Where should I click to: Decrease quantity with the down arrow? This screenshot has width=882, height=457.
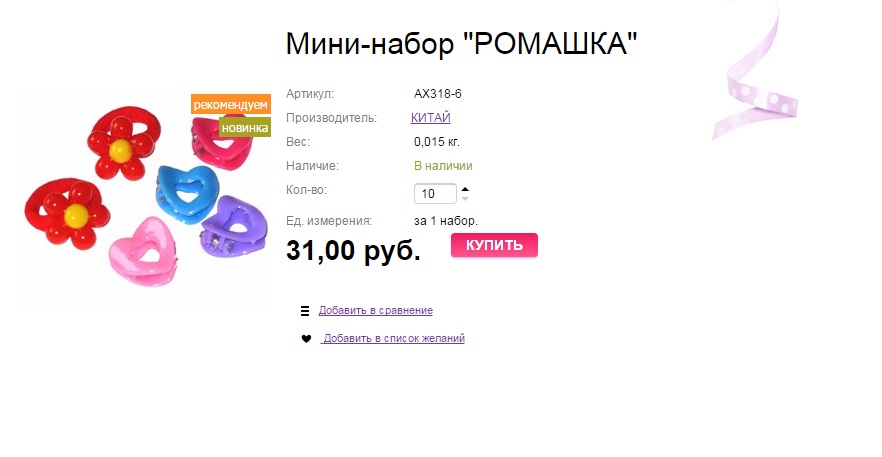[465, 199]
